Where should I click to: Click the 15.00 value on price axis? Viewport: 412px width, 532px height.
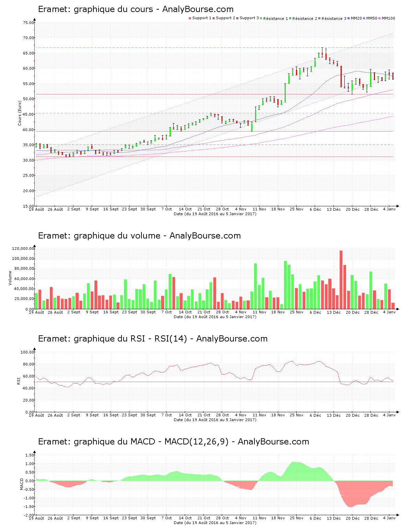(x=28, y=206)
